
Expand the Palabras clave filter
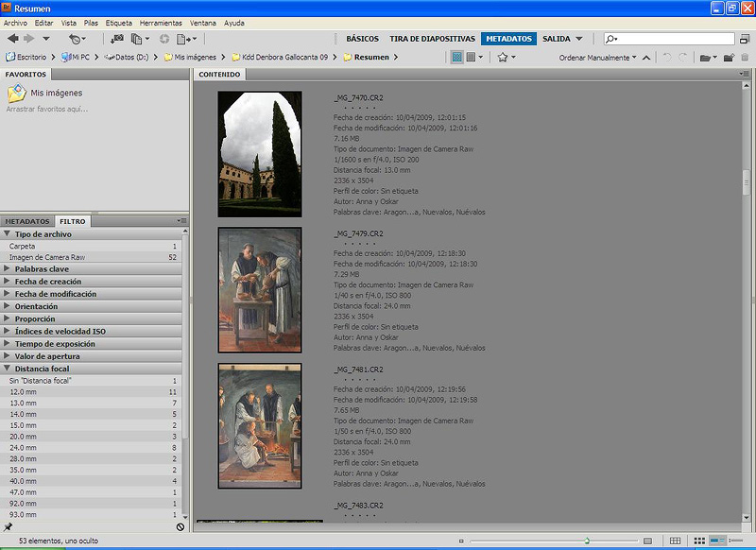7,268
